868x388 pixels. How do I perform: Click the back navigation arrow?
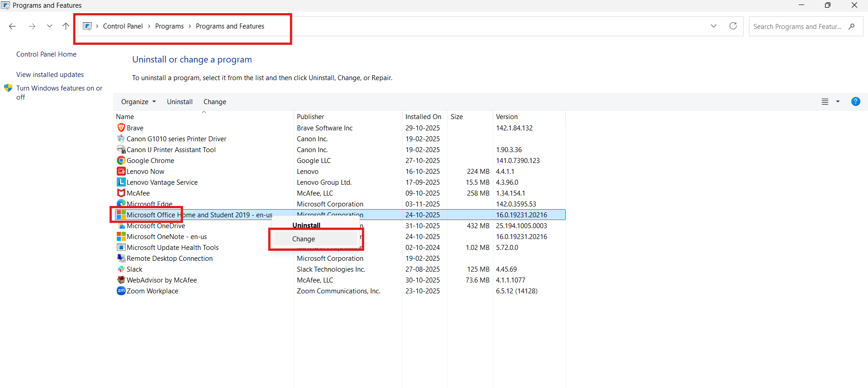coord(12,26)
